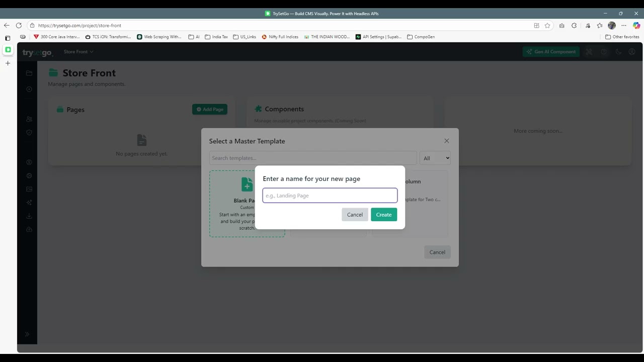Open the Nifty Full Indices bookmark
The width and height of the screenshot is (644, 362).
pos(280,37)
